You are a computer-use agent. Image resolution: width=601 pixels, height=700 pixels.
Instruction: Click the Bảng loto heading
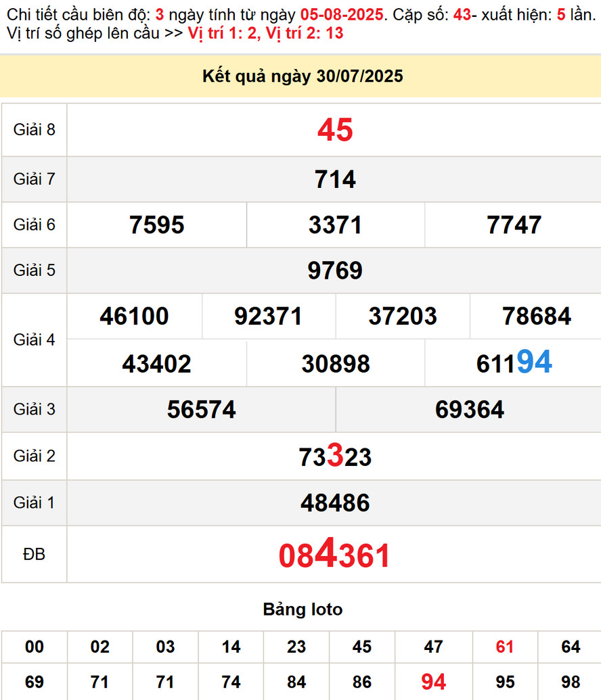coord(303,609)
